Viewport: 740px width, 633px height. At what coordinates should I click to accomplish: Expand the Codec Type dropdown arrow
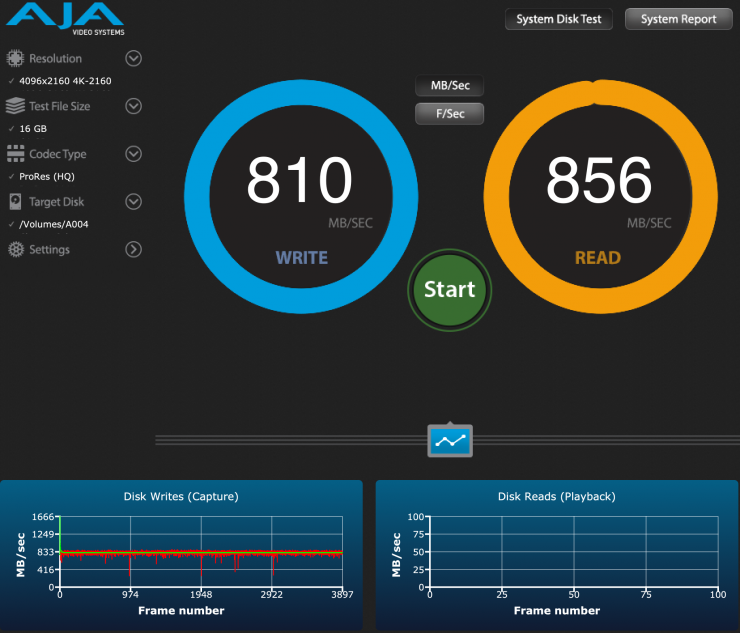(133, 154)
